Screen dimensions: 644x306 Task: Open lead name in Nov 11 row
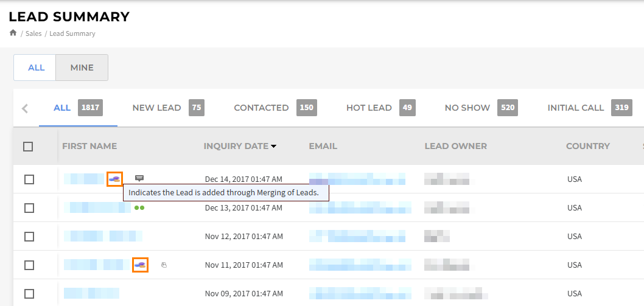point(96,265)
